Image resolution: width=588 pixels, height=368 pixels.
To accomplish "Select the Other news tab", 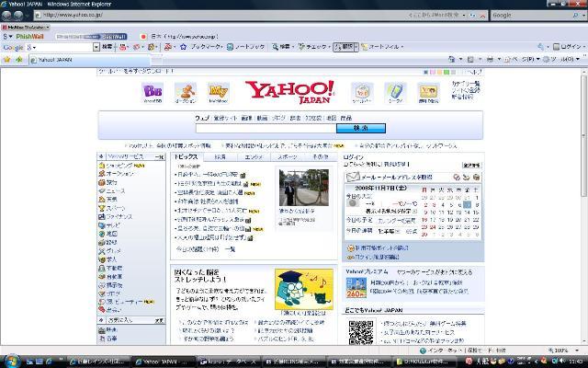I will point(321,157).
